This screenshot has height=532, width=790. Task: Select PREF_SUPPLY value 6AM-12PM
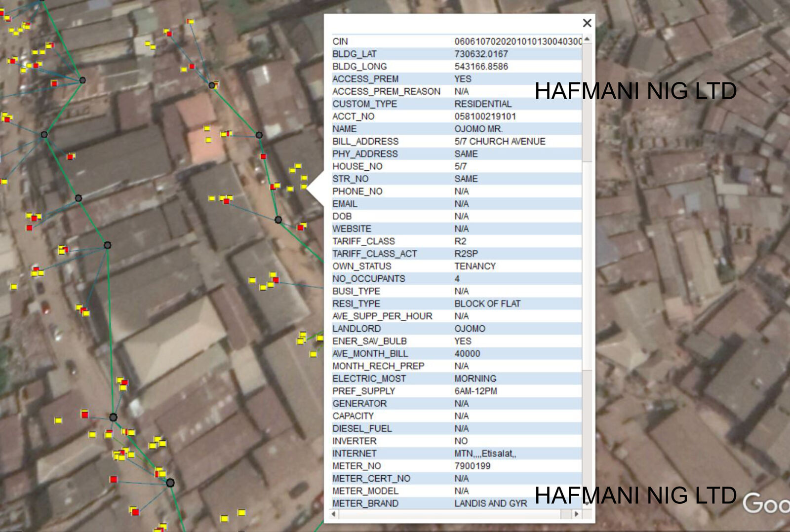(x=475, y=391)
